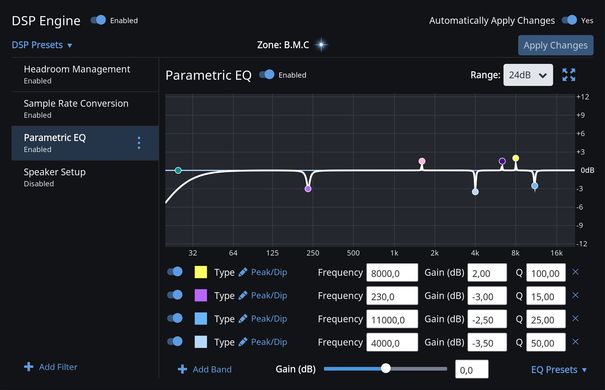Click the fullscreen expand icon for EQ graph

[568, 75]
